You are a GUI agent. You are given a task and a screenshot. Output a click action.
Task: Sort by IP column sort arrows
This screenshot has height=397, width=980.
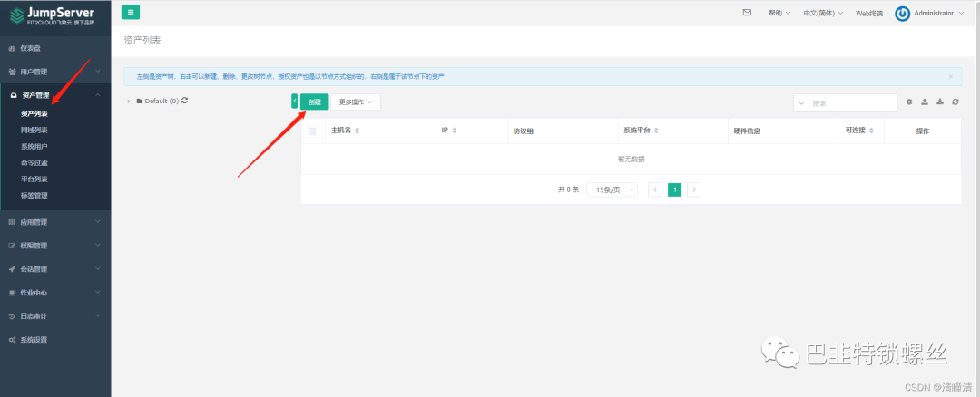455,131
